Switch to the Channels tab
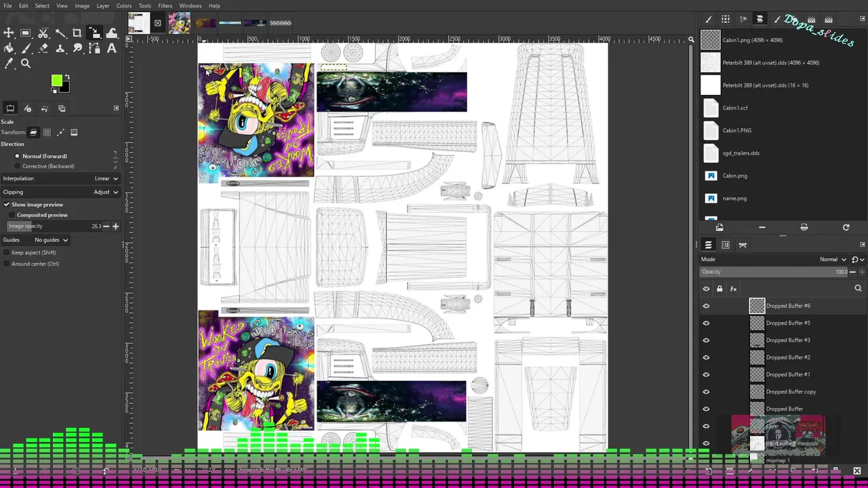This screenshot has width=868, height=488. (x=726, y=245)
